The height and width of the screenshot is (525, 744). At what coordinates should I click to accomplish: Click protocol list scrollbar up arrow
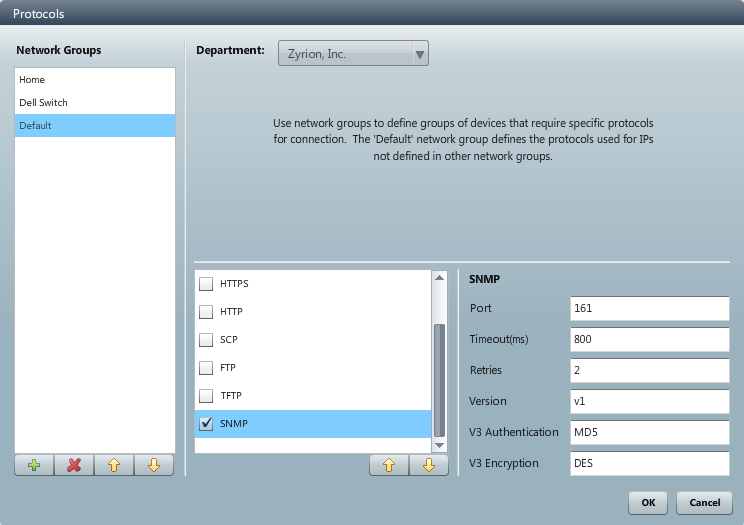pyautogui.click(x=439, y=277)
